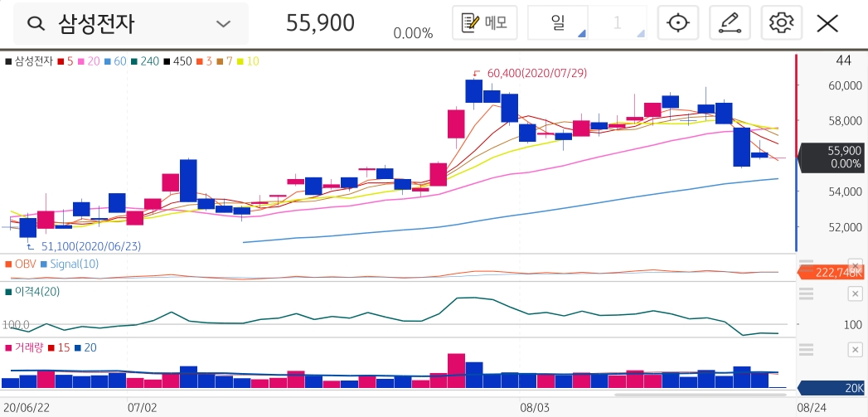The width and height of the screenshot is (868, 417).
Task: Click the 이격4(20) indicator label
Action: click(x=32, y=291)
